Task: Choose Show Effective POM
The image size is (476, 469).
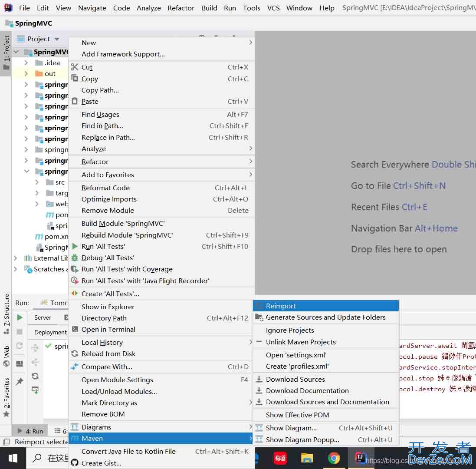Action: coord(326,415)
